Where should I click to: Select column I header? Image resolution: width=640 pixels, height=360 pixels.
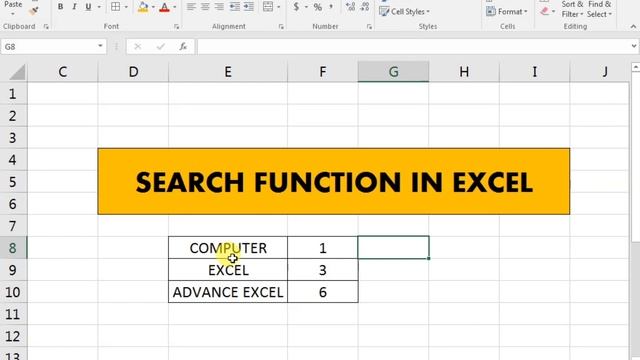point(534,72)
